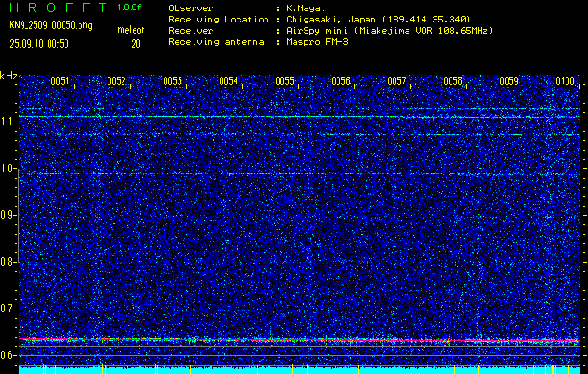
Task: Click the meteor count value 20
Action: click(136, 44)
